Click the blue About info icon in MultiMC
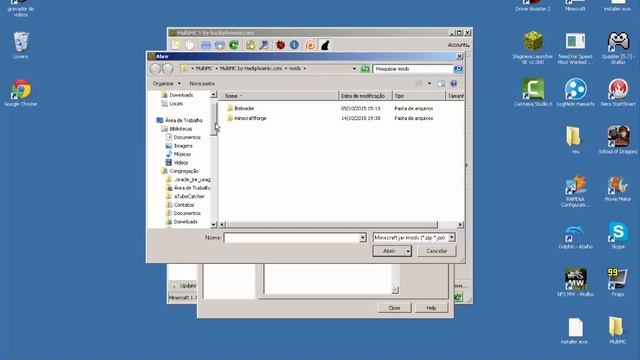 click(x=294, y=45)
